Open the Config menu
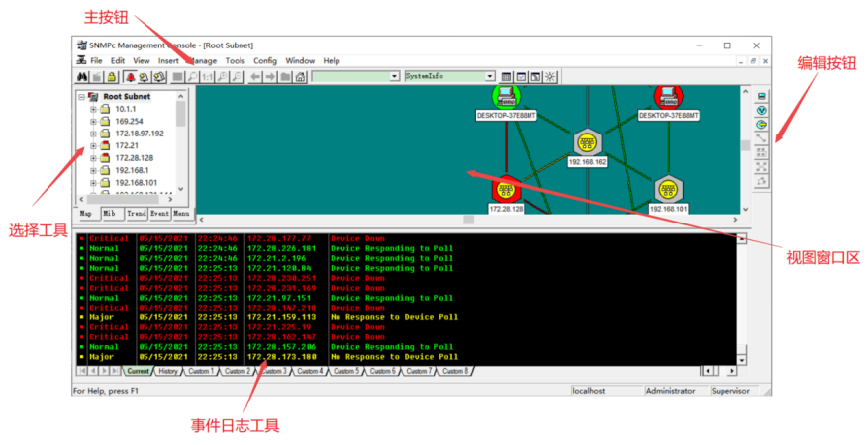The width and height of the screenshot is (868, 445). tap(265, 61)
